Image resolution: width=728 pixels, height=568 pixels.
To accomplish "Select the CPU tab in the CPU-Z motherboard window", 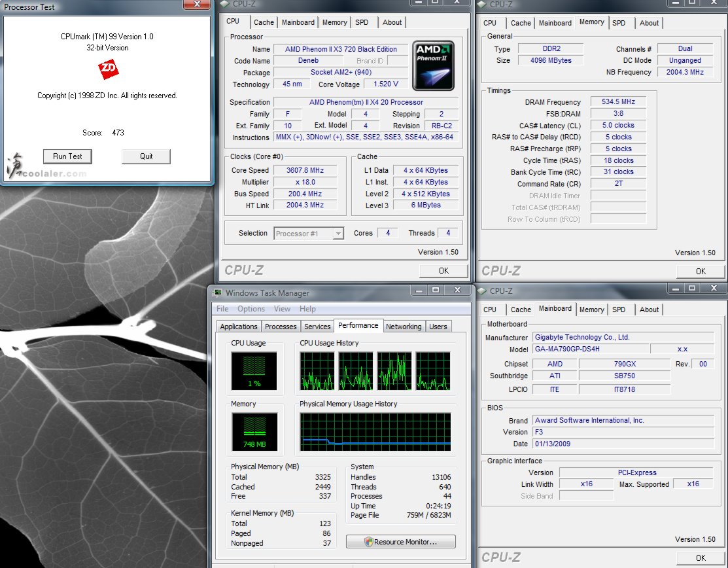I will coord(490,310).
